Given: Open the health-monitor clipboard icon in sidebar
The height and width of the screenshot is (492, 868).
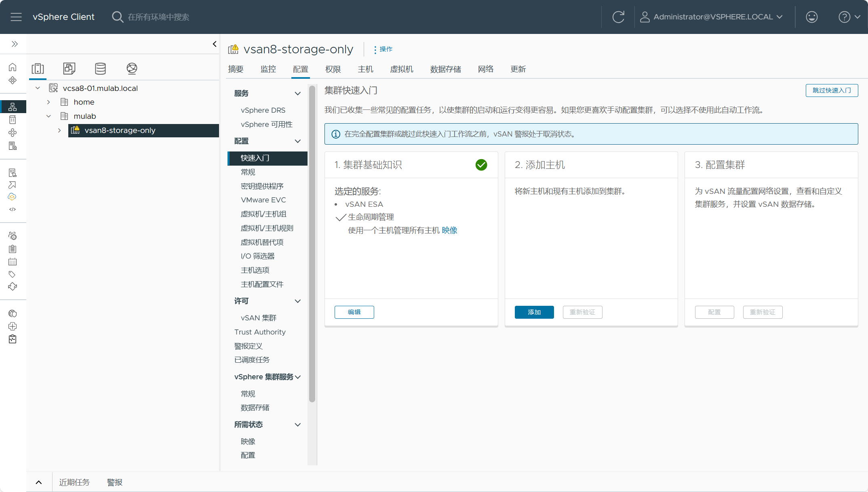Looking at the screenshot, I should click(x=13, y=339).
